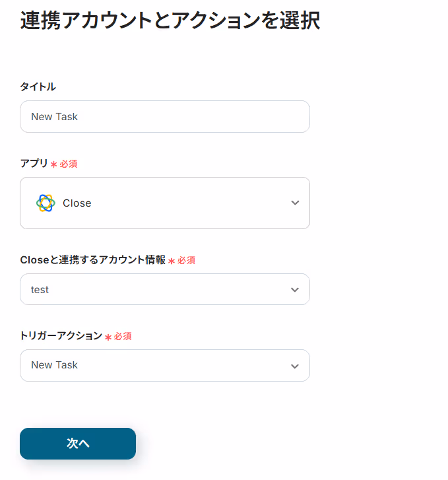
Task: Click the アプリ field label
Action: point(34,163)
